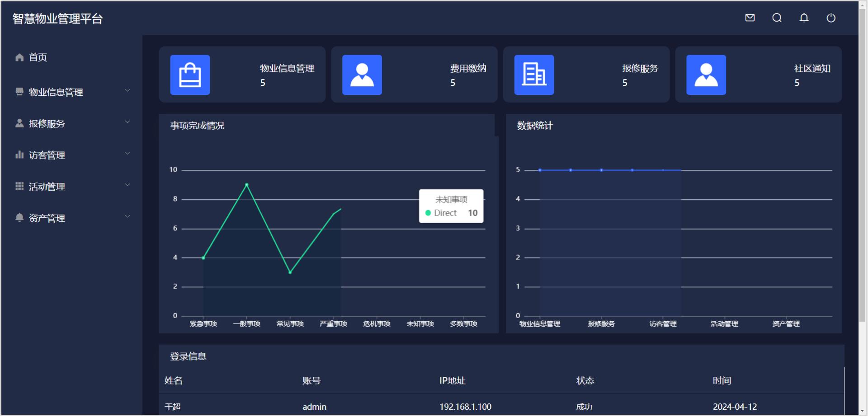Viewport: 868px width, 417px height.
Task: Click the 物业信息管理 card bag icon
Action: pyautogui.click(x=190, y=75)
